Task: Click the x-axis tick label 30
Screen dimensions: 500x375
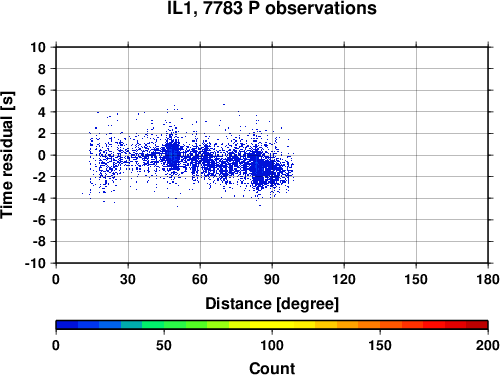Action: click(x=128, y=279)
